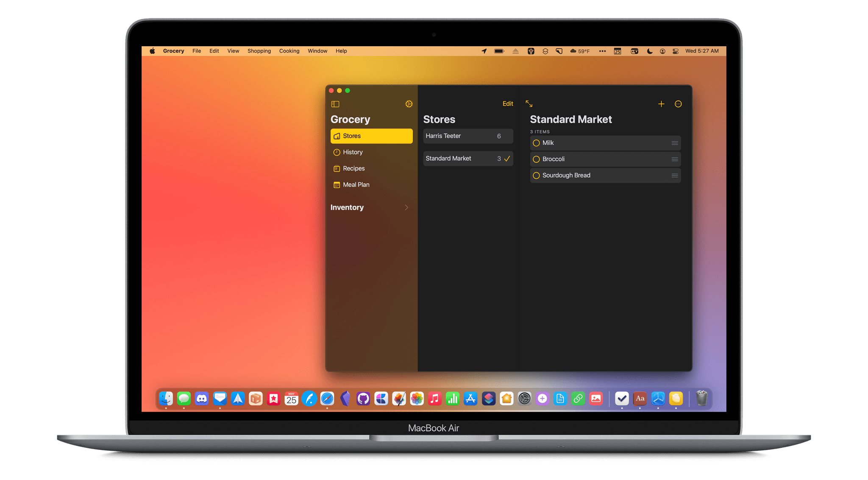
Task: Open the Help menu
Action: (341, 51)
